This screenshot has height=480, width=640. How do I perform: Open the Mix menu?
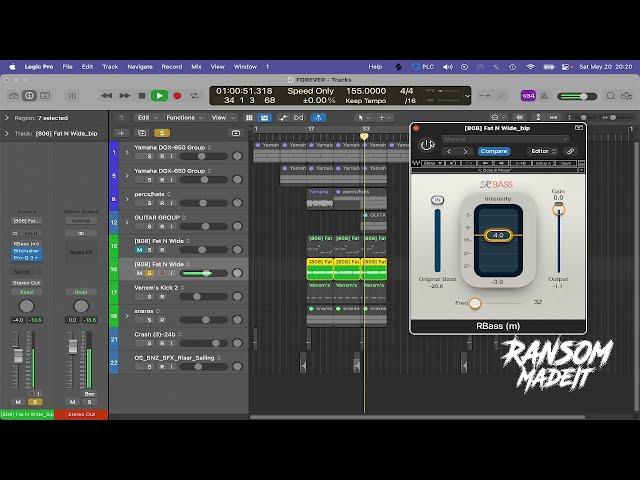tap(196, 67)
